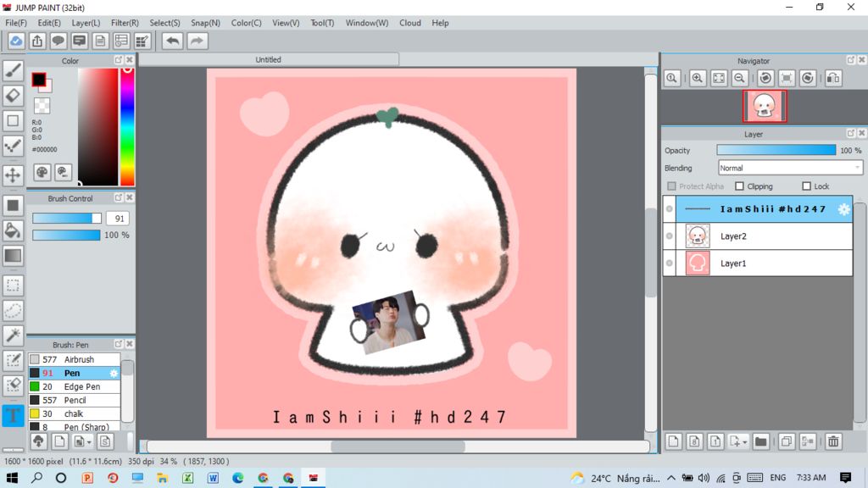Screen dimensions: 868x488
Task: Toggle visibility of Layer2
Action: [670, 236]
